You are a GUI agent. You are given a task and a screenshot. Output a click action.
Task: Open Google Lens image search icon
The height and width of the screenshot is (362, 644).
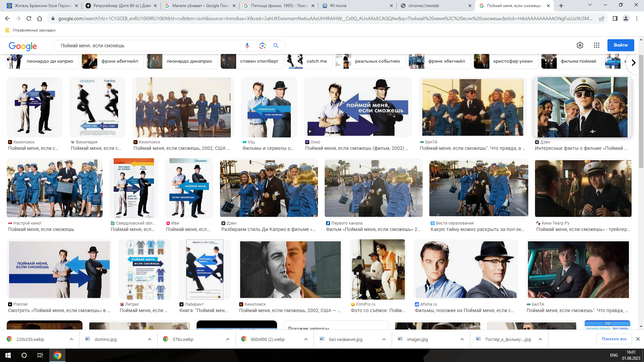[x=262, y=46]
